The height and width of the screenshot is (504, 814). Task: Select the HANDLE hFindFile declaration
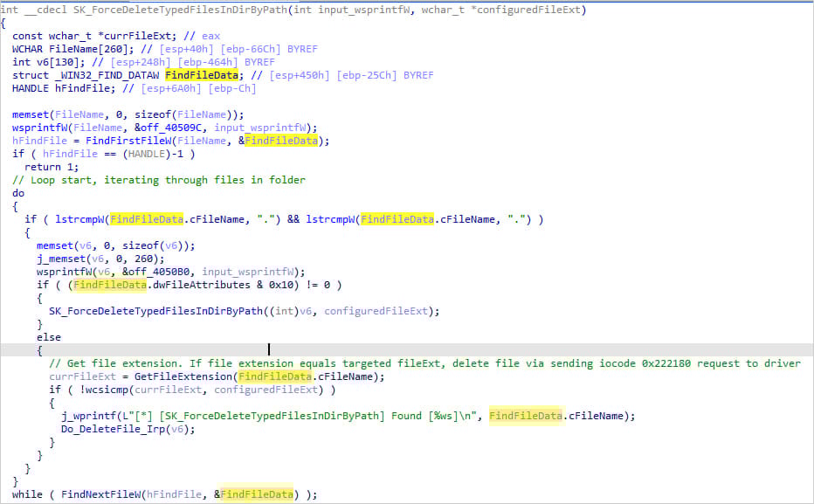(64, 88)
